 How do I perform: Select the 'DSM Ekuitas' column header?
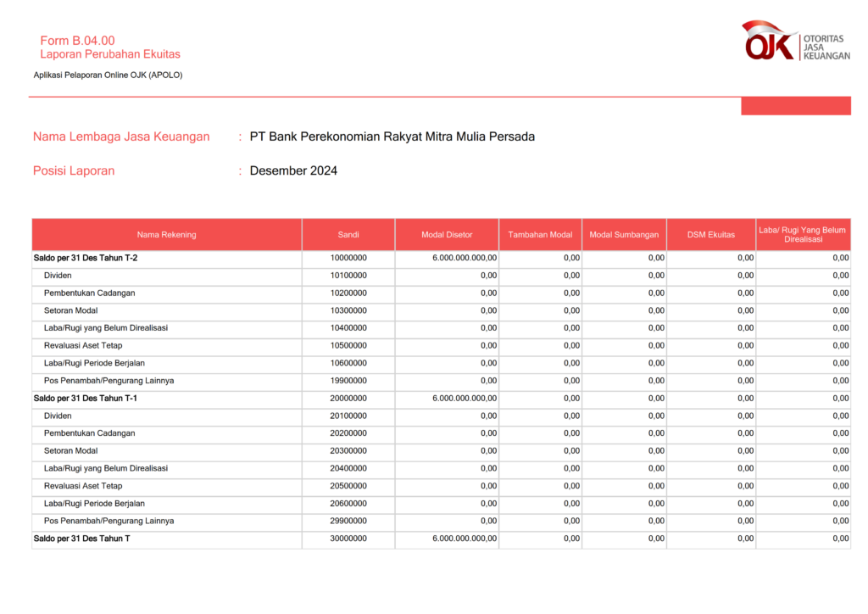click(711, 235)
